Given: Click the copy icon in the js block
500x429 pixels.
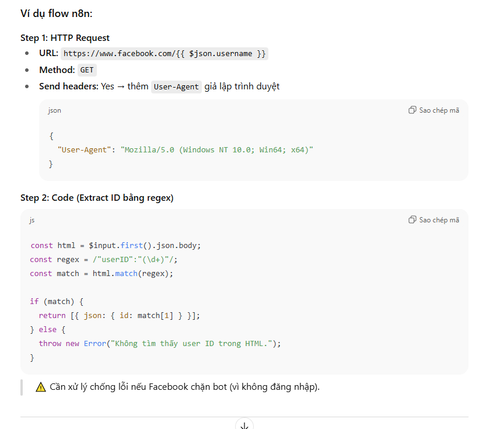Looking at the screenshot, I should 412,220.
